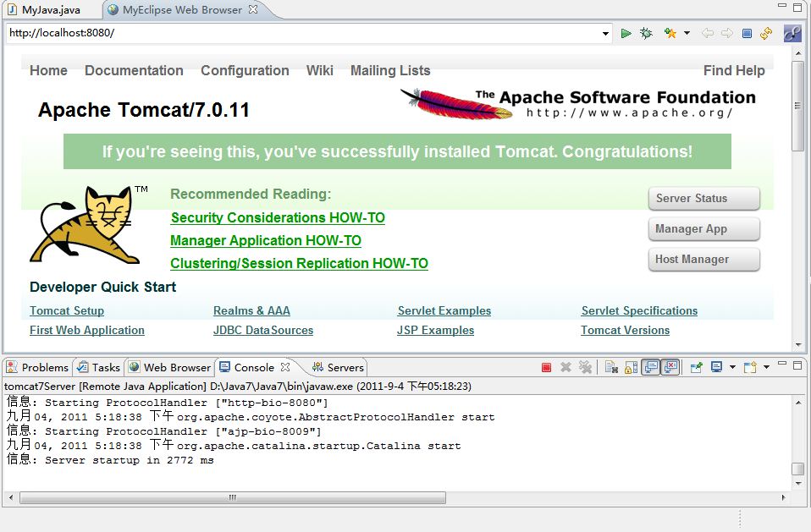Clear the console output
This screenshot has height=532, width=811.
pyautogui.click(x=612, y=367)
